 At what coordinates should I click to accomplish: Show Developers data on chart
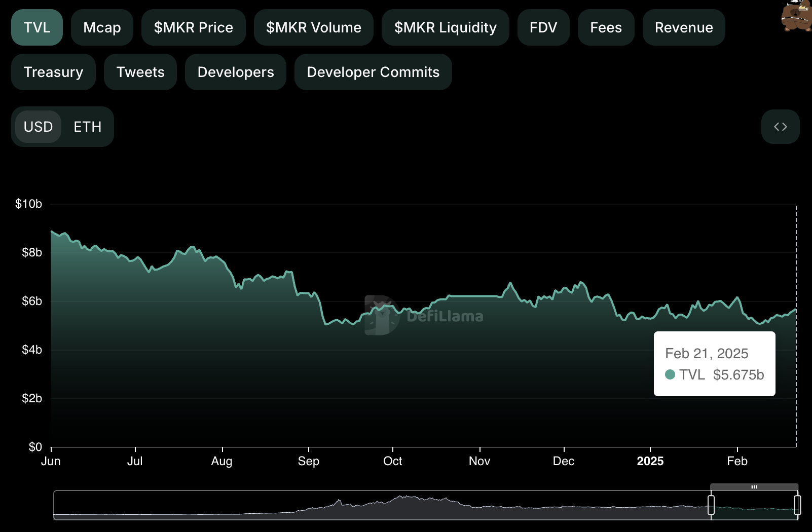236,72
